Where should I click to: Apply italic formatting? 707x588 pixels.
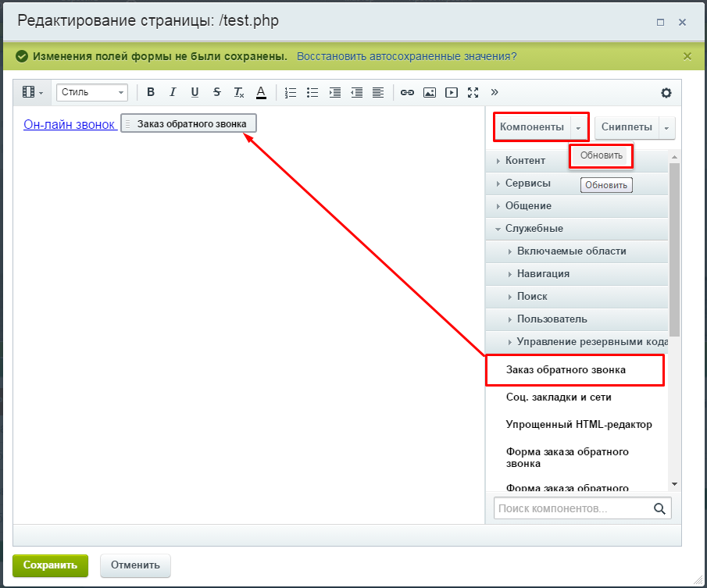click(172, 92)
